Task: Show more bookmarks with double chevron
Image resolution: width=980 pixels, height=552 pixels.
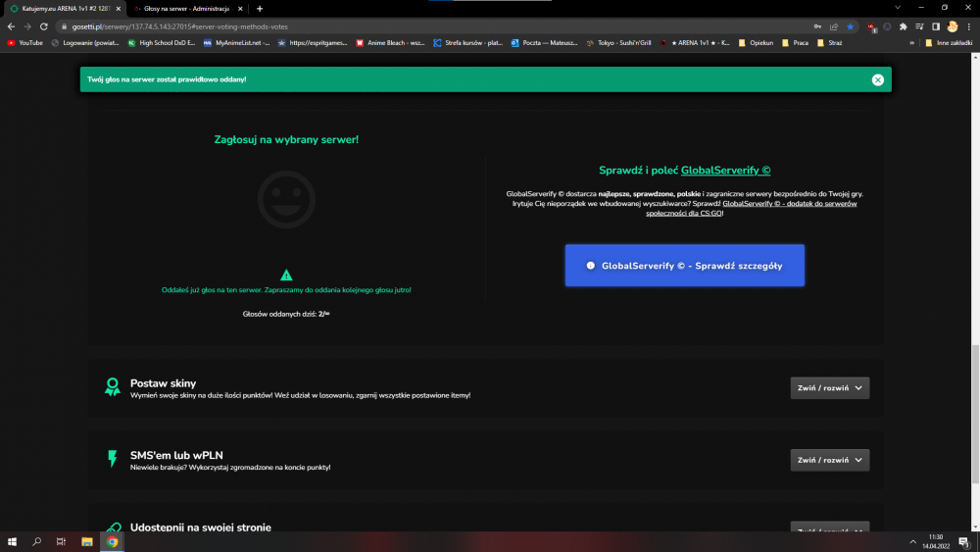Action: click(x=911, y=43)
